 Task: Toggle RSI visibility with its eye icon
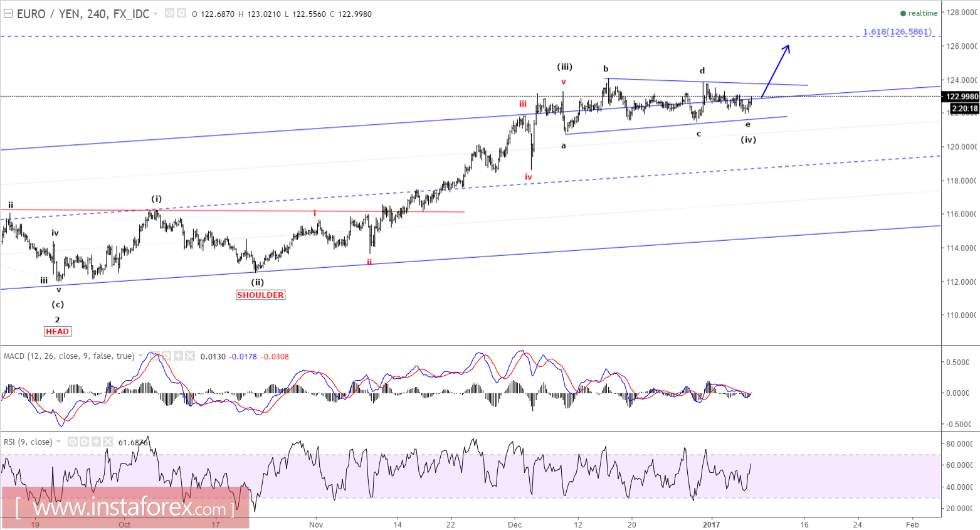pyautogui.click(x=73, y=442)
